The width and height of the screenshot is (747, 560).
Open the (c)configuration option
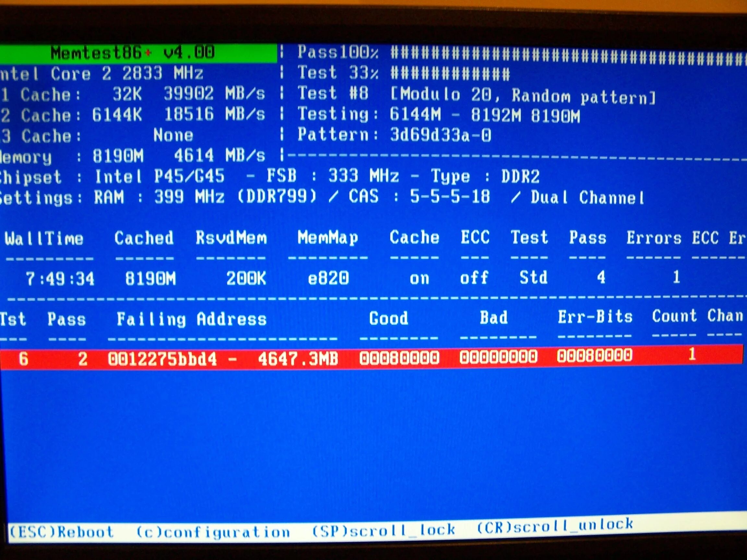(x=213, y=532)
